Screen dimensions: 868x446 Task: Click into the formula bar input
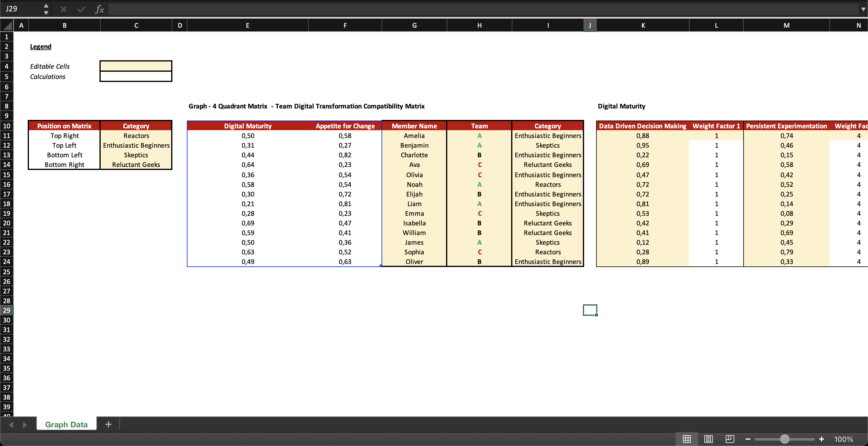483,9
